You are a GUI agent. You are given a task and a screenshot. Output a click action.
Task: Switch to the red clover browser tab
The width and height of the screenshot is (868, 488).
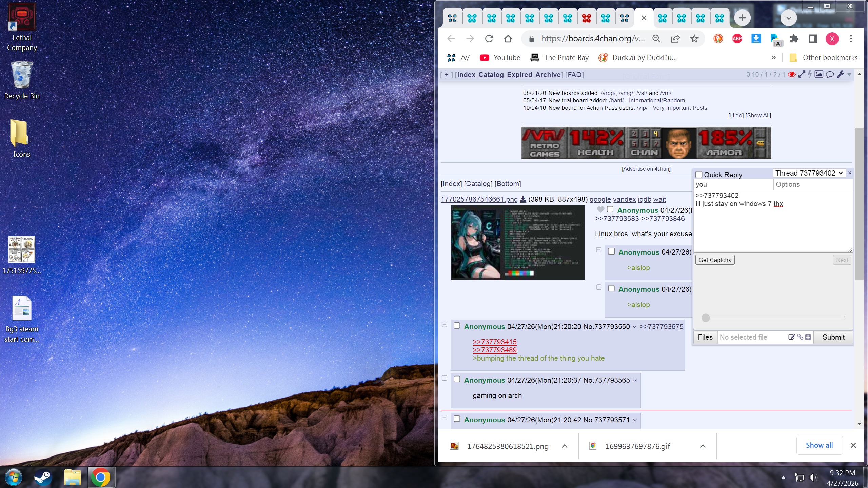pos(586,18)
